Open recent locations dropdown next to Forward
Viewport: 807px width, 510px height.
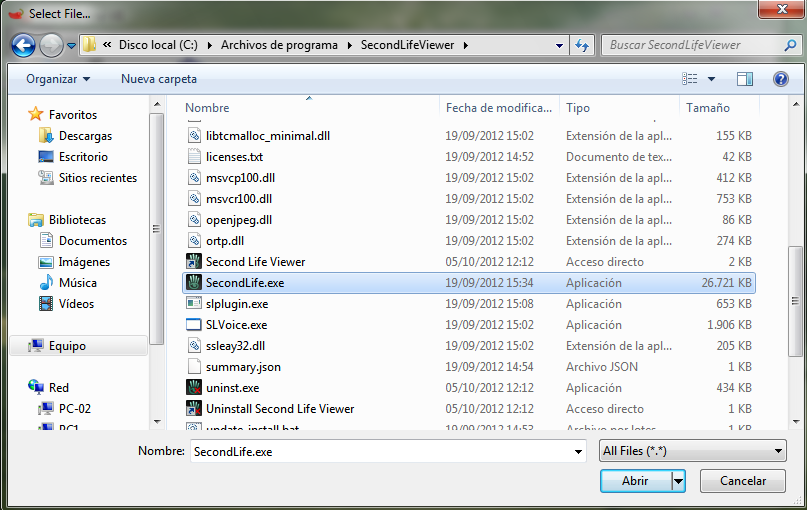tap(72, 46)
